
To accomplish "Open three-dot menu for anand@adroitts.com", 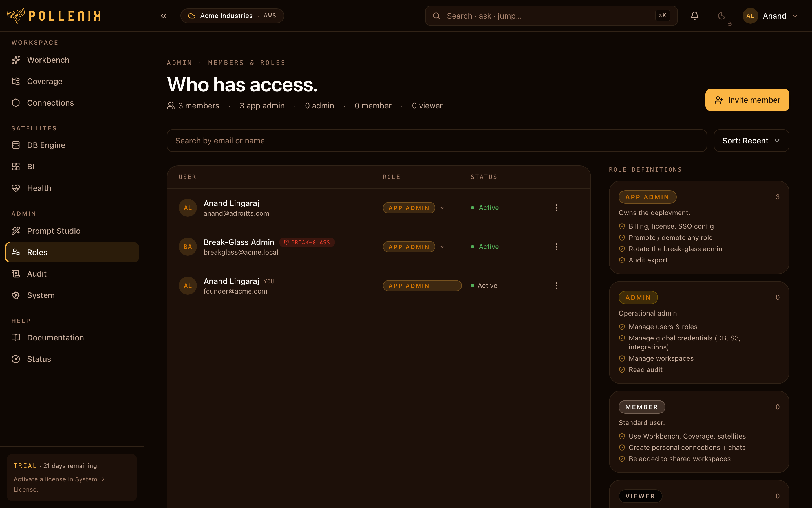I will coord(556,208).
